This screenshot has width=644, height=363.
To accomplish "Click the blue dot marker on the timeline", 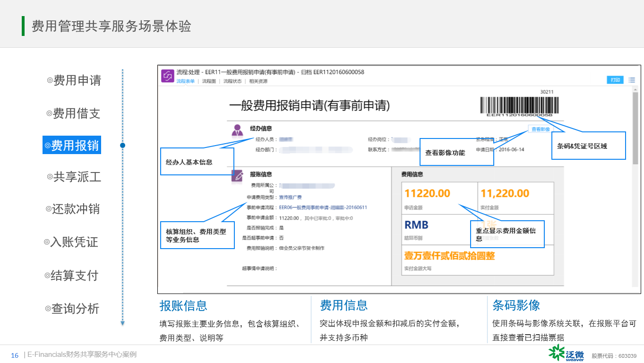I will pos(122,146).
